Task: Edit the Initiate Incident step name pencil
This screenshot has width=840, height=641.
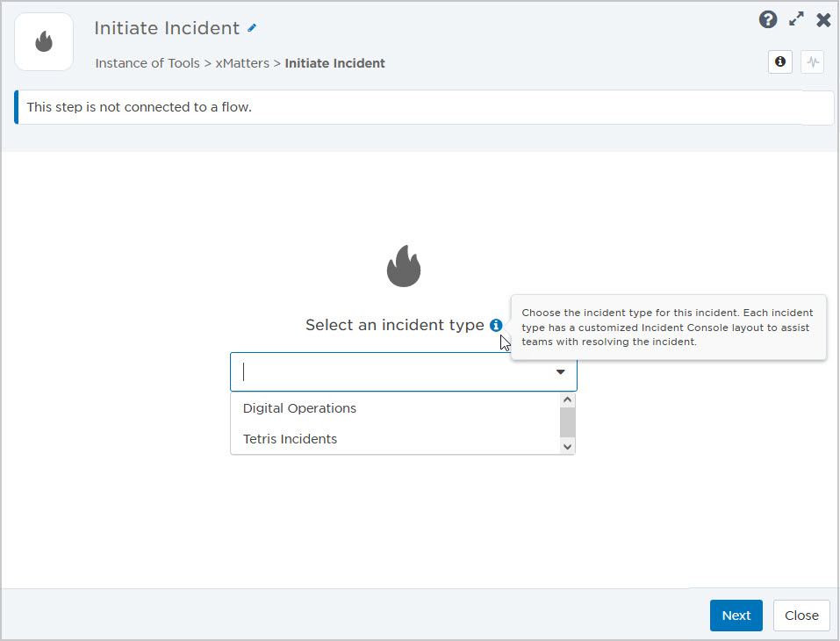Action: pyautogui.click(x=252, y=28)
